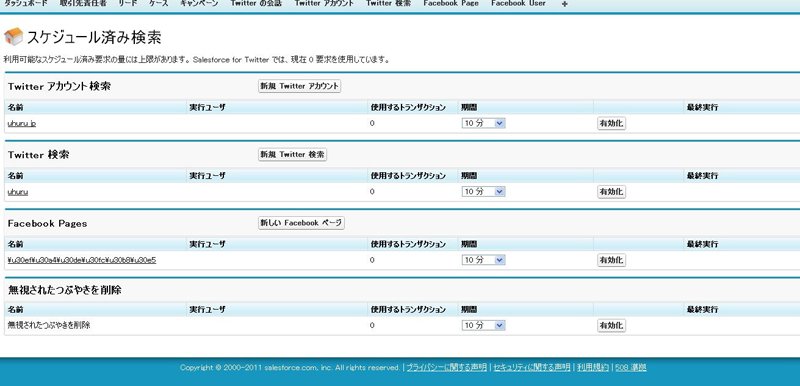Go to the Facebook User tab
The height and width of the screenshot is (386, 800).
point(518,4)
